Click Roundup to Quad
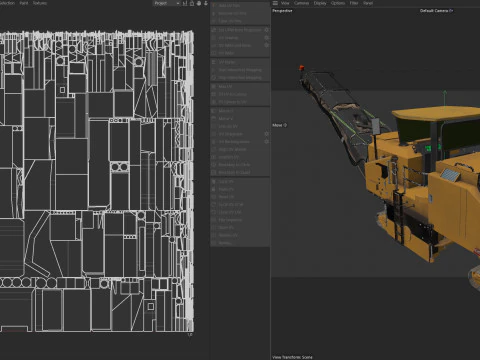This screenshot has height=360, width=480. tap(240, 172)
